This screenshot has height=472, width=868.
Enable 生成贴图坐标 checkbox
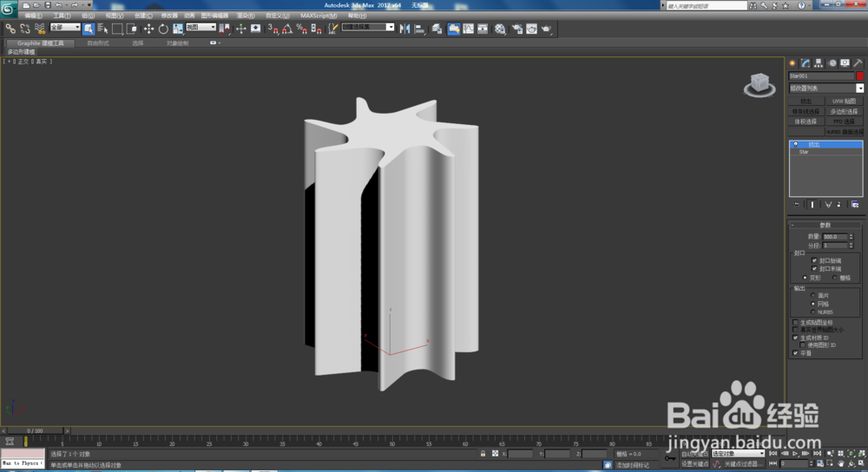pyautogui.click(x=795, y=322)
